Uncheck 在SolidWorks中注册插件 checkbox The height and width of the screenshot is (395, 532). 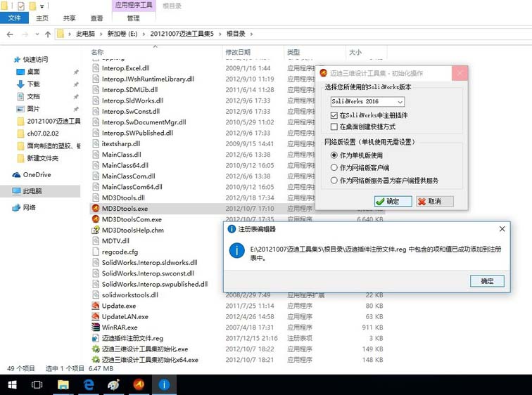334,115
